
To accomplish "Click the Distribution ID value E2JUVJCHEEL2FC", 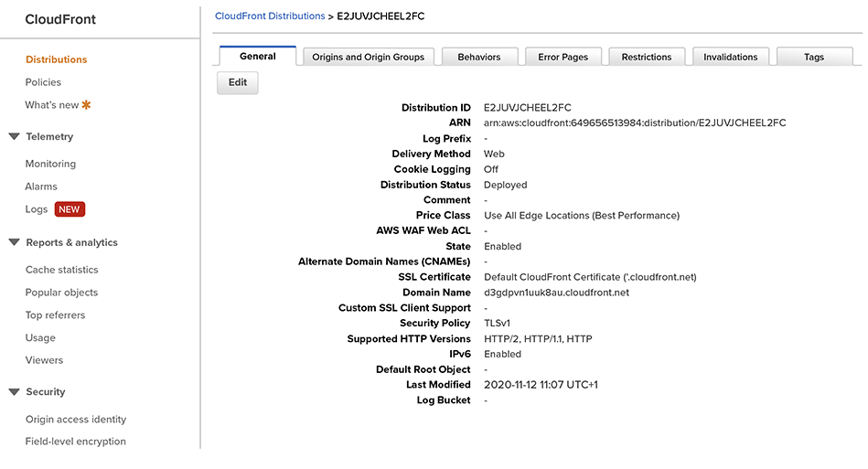I will click(528, 107).
